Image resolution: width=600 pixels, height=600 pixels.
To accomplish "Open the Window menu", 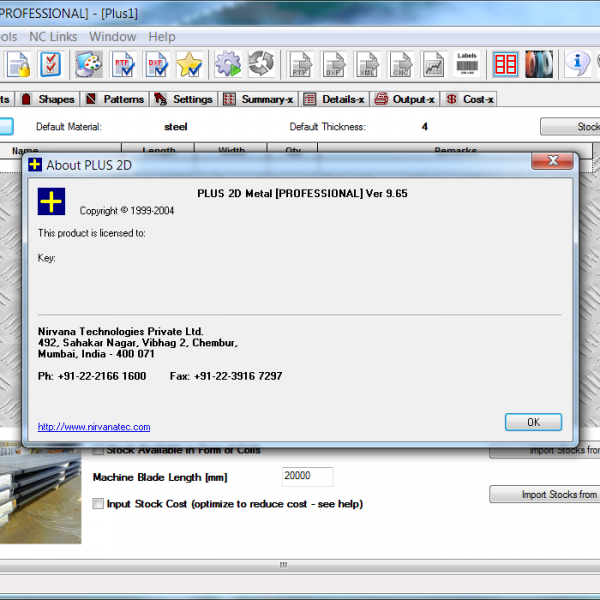I will tap(113, 37).
